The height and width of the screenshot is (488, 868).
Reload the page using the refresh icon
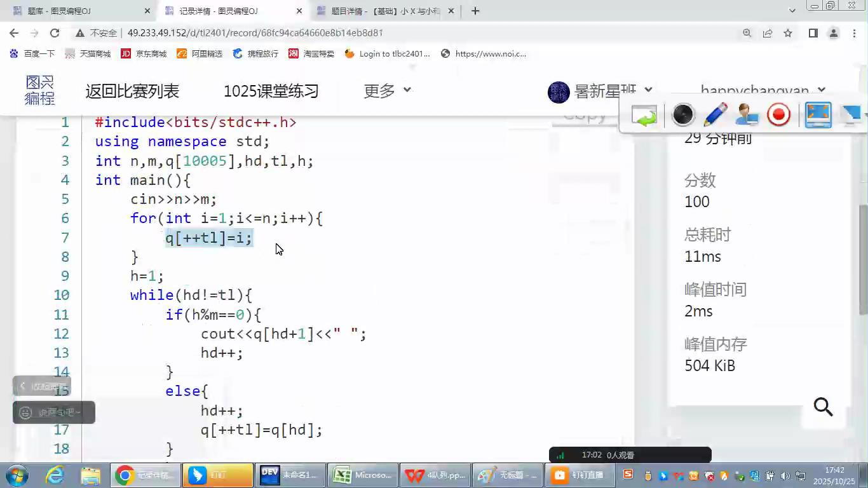click(x=55, y=33)
